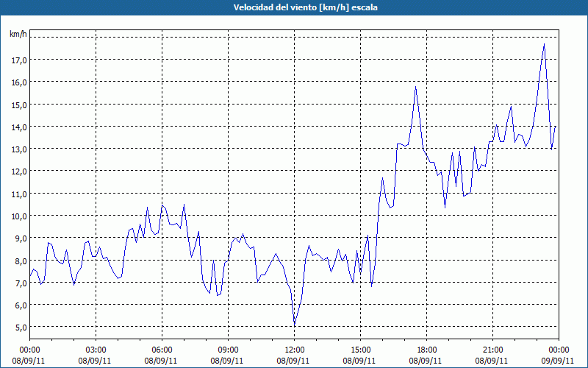Click the '6,0' y-axis label
This screenshot has height=368, width=588.
21,305
